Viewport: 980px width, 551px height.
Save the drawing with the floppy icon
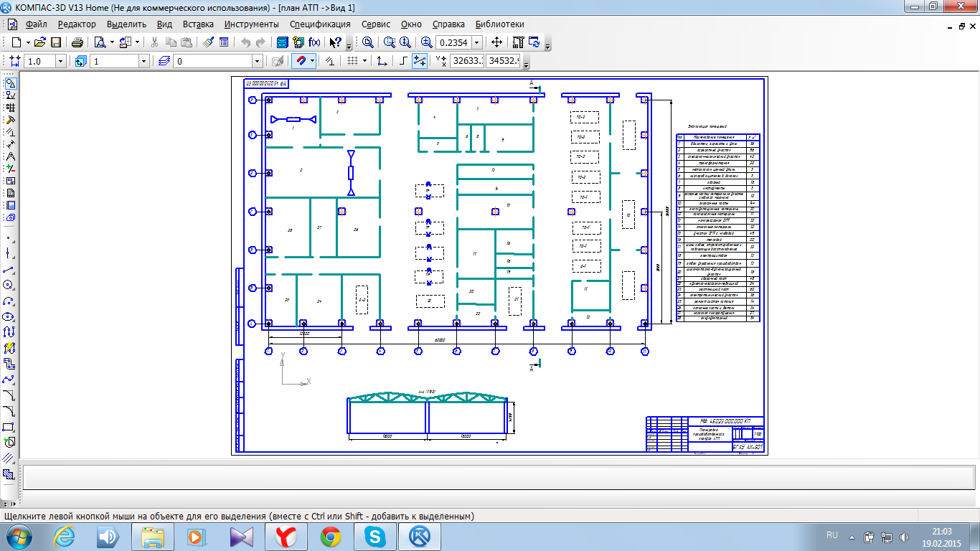(56, 42)
